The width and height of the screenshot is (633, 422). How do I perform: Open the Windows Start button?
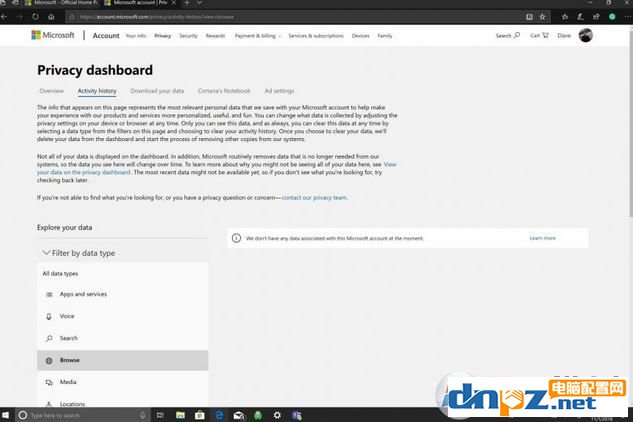coord(5,415)
